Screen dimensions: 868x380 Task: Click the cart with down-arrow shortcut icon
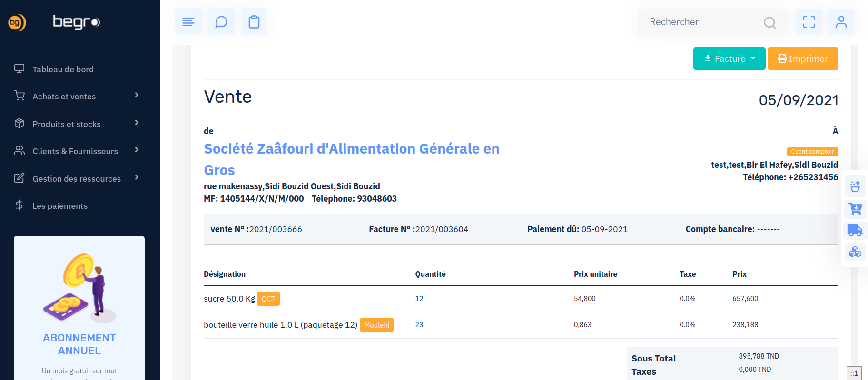point(855,208)
